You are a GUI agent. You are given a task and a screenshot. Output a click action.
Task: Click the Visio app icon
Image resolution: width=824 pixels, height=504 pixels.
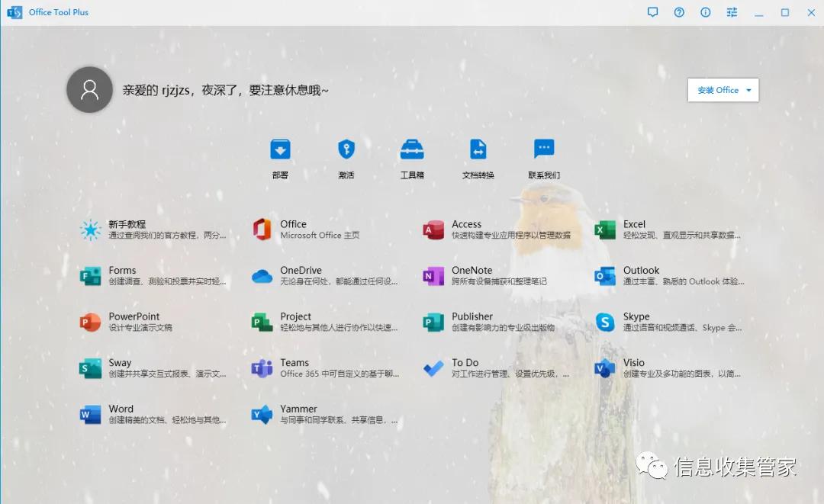point(605,368)
